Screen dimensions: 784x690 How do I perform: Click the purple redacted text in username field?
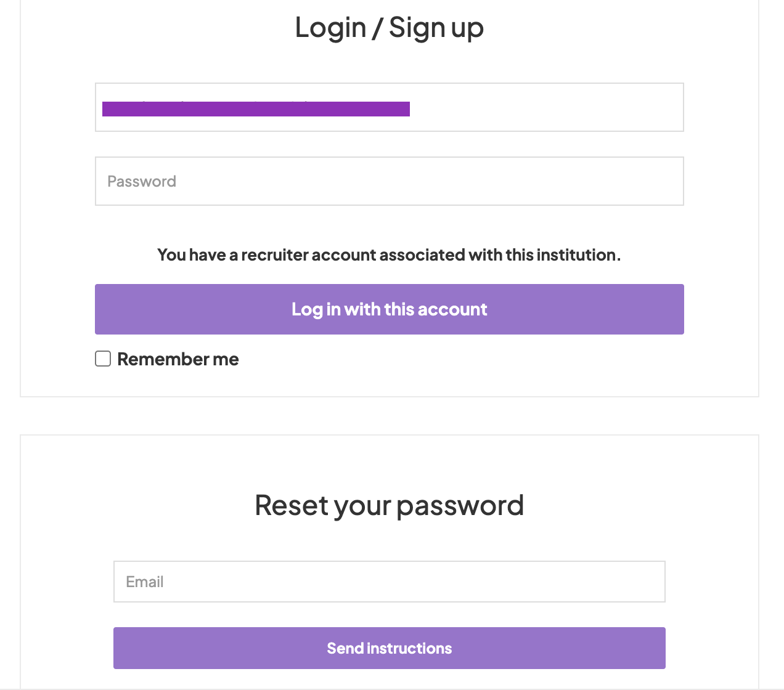pyautogui.click(x=256, y=109)
